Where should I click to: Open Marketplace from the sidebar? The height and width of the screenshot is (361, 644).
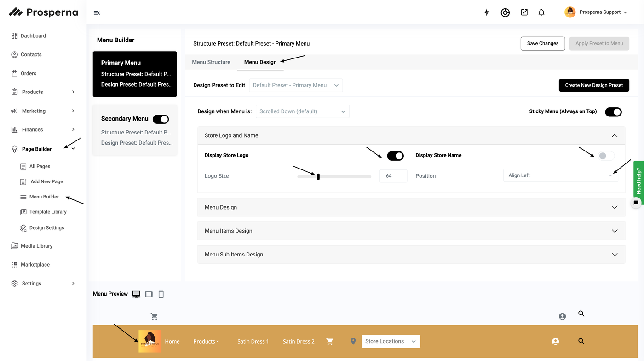(x=30, y=265)
